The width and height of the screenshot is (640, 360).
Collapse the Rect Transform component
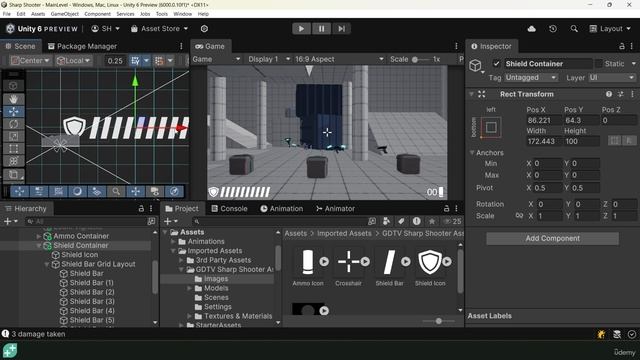[x=471, y=94]
